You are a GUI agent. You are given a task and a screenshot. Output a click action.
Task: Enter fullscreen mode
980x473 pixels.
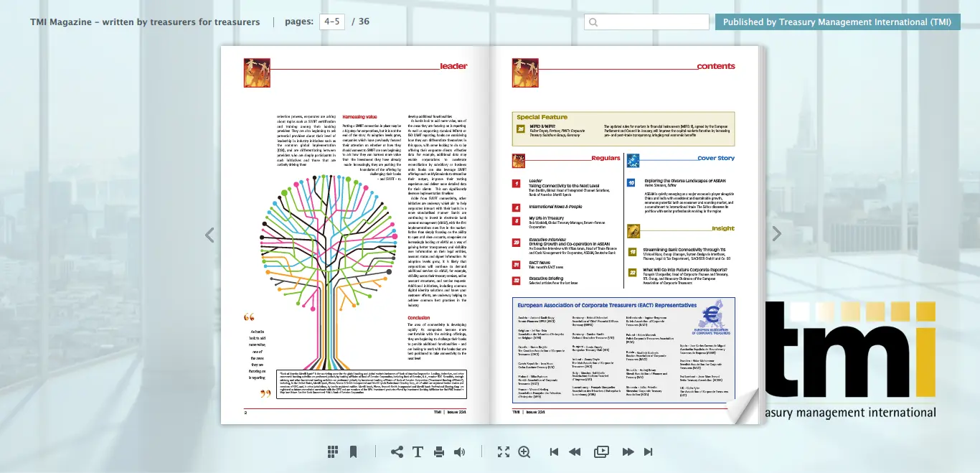point(504,451)
